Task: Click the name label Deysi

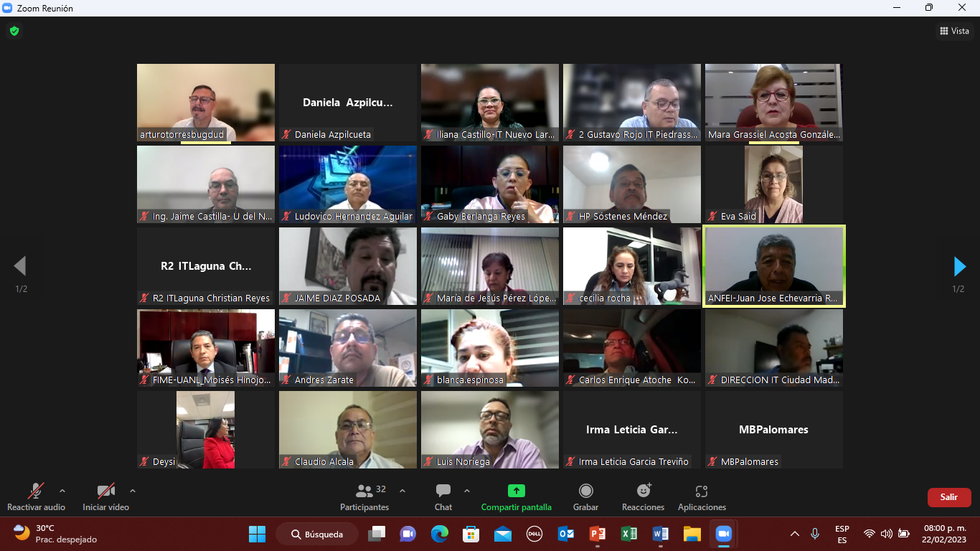Action: (x=164, y=462)
